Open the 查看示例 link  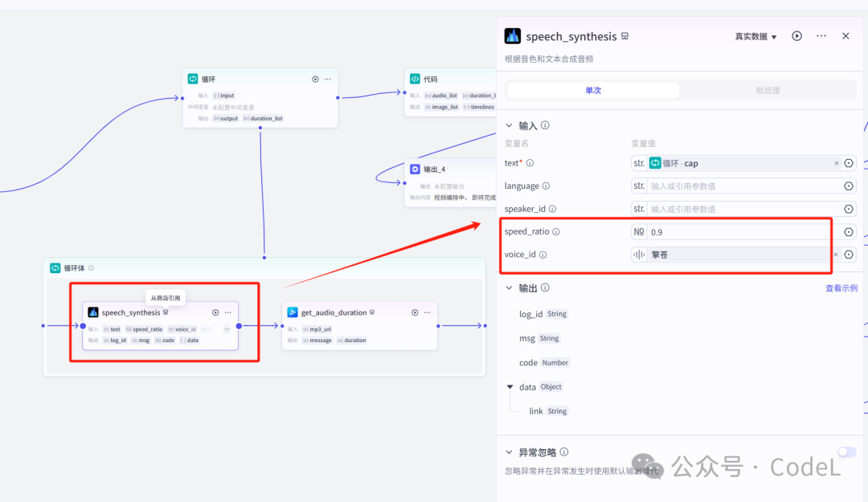tap(841, 288)
